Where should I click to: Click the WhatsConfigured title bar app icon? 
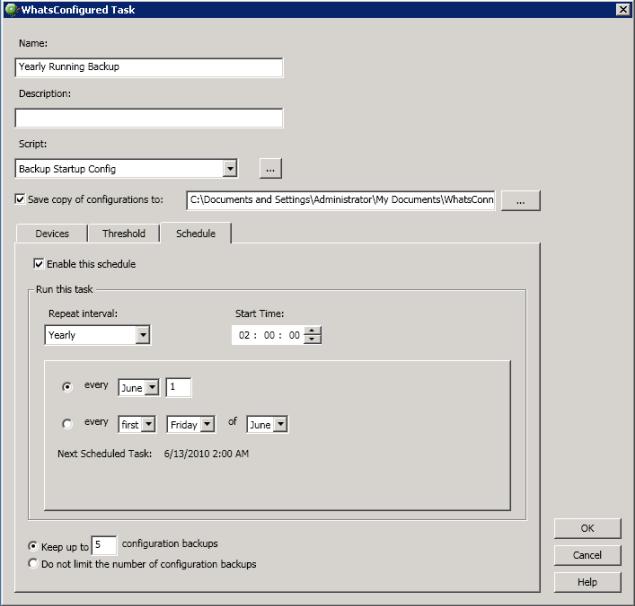click(10, 9)
